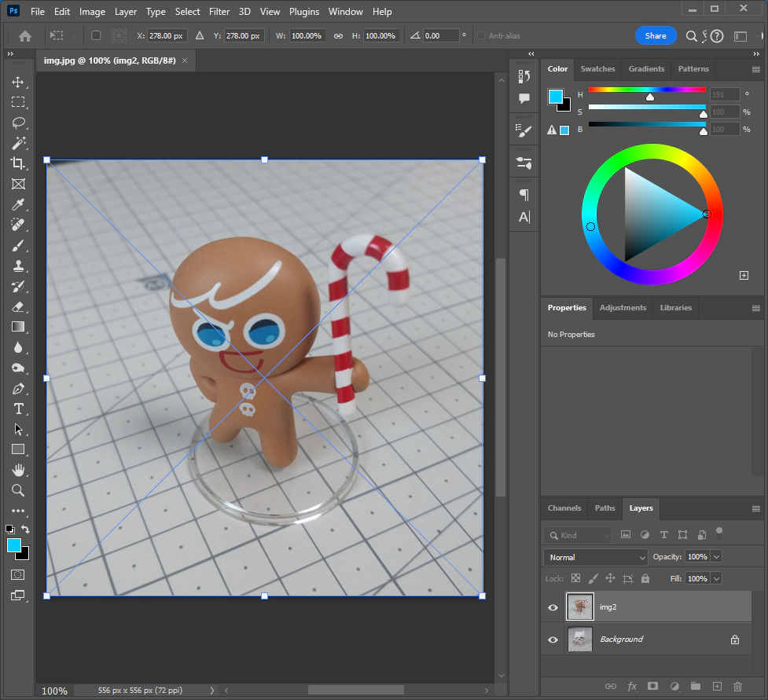This screenshot has height=700, width=768.
Task: Toggle lock position
Action: (610, 578)
